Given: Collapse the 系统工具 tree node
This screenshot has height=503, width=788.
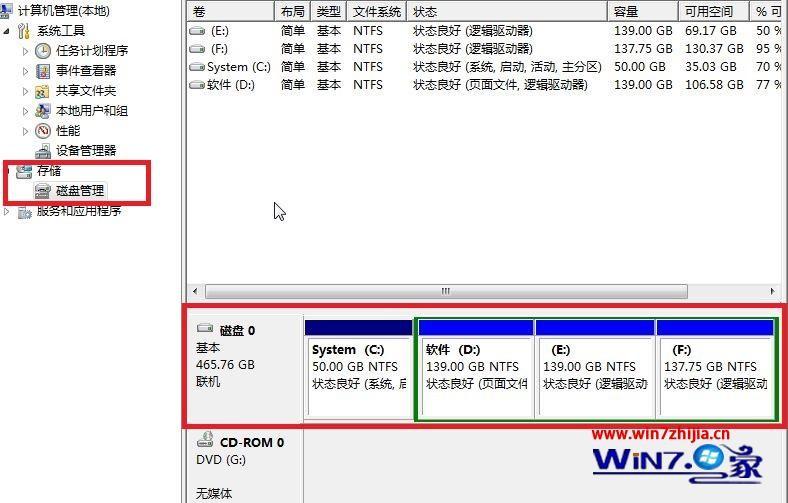Looking at the screenshot, I should tap(6, 31).
